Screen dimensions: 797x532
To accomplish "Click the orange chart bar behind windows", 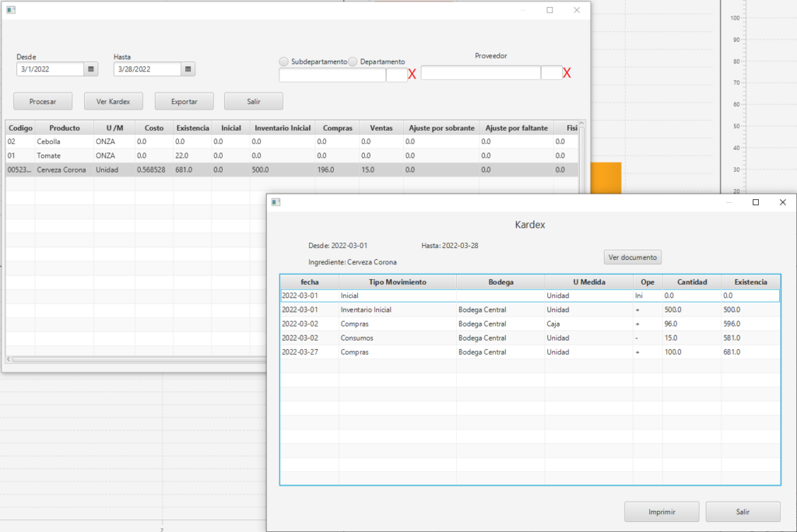I will pos(606,178).
